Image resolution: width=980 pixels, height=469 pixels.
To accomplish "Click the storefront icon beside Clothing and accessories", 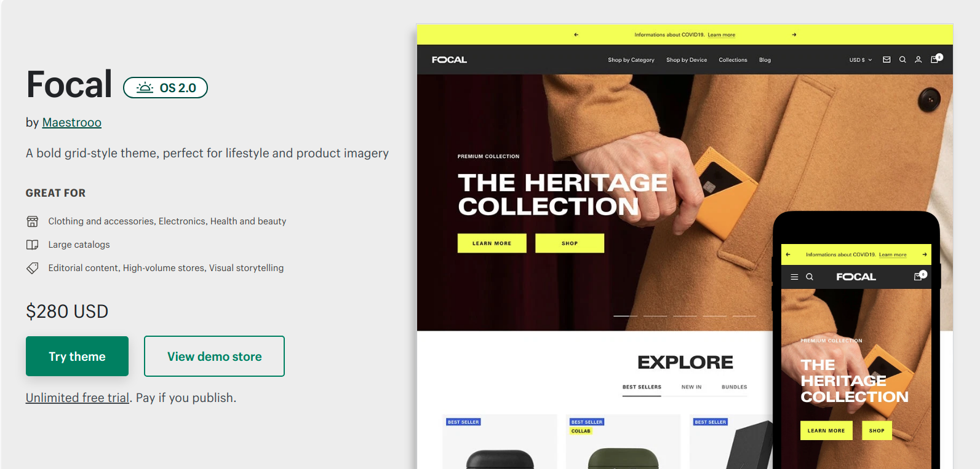I will pos(33,221).
